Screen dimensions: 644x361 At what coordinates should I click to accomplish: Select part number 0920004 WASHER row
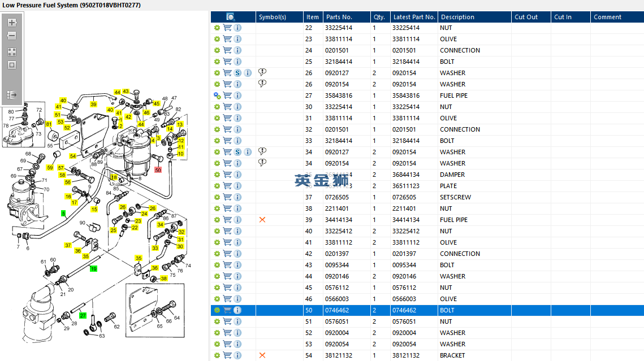point(337,333)
